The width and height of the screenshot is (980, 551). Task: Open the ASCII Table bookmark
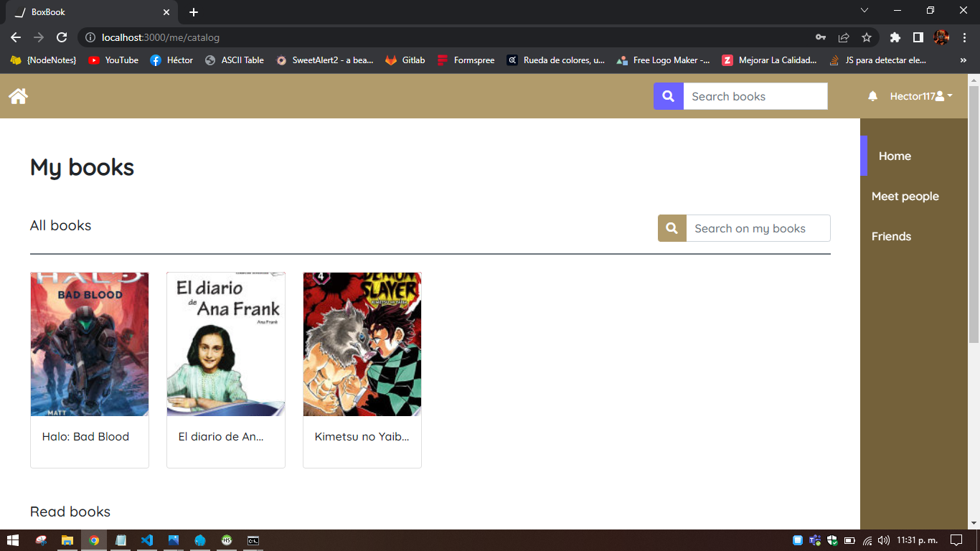tap(234, 60)
